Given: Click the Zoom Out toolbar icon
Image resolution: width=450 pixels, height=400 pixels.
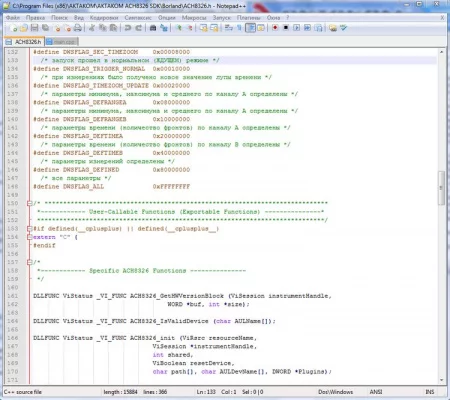Looking at the screenshot, I should point(190,28).
